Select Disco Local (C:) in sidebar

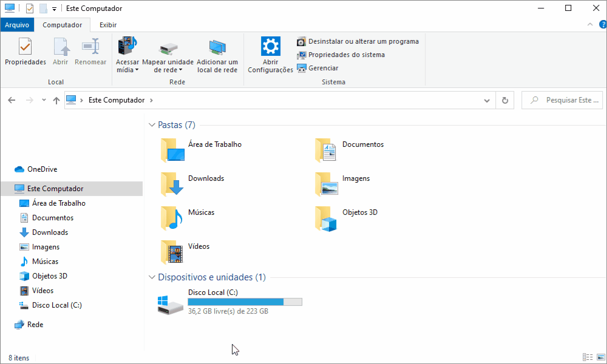point(56,305)
